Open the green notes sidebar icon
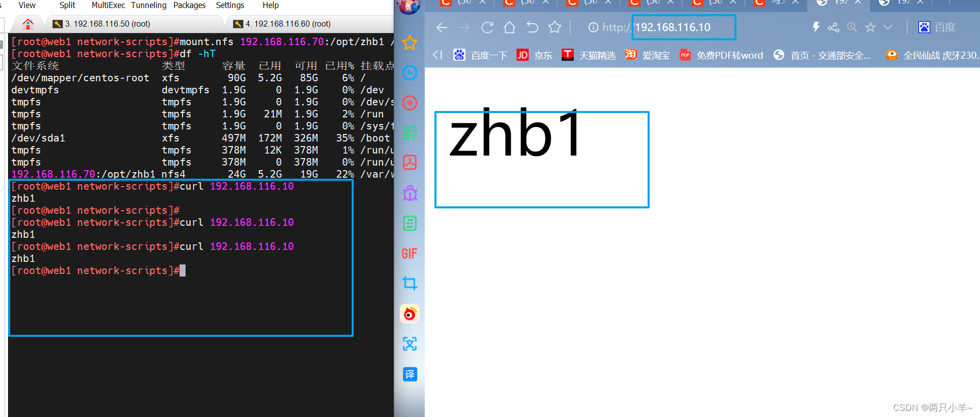Screen dimensions: 980x417 (x=410, y=223)
